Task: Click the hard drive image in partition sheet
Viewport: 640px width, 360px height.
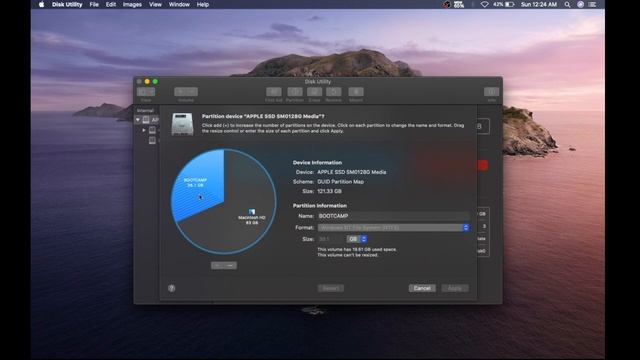Action: [182, 124]
